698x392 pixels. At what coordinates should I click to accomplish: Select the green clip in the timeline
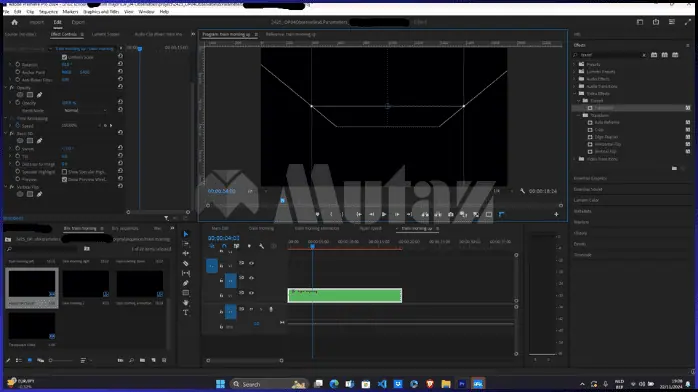tap(345, 295)
